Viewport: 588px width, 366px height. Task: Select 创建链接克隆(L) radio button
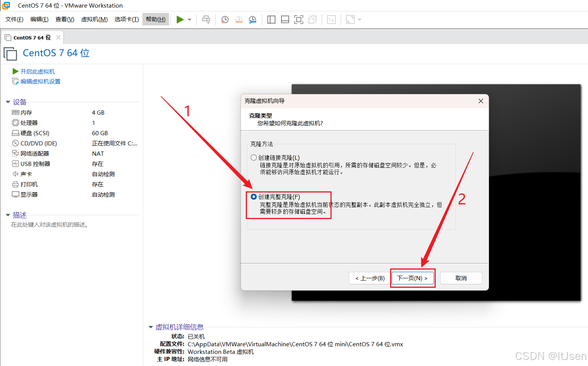pyautogui.click(x=254, y=158)
